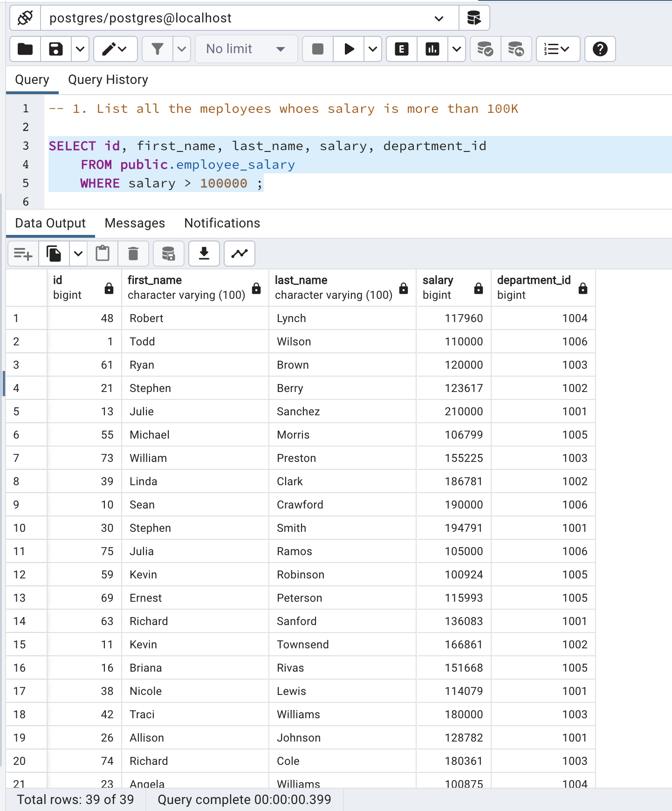This screenshot has width=672, height=811.
Task: Click the Add row icon
Action: (x=23, y=254)
